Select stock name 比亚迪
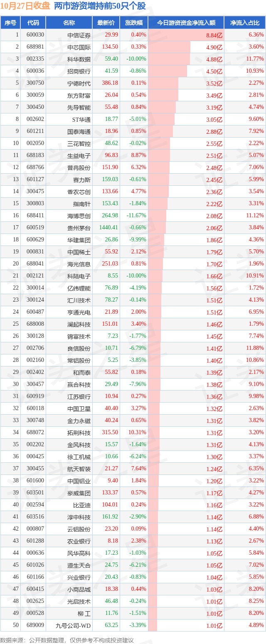The image size is (266, 644). [x=82, y=505]
